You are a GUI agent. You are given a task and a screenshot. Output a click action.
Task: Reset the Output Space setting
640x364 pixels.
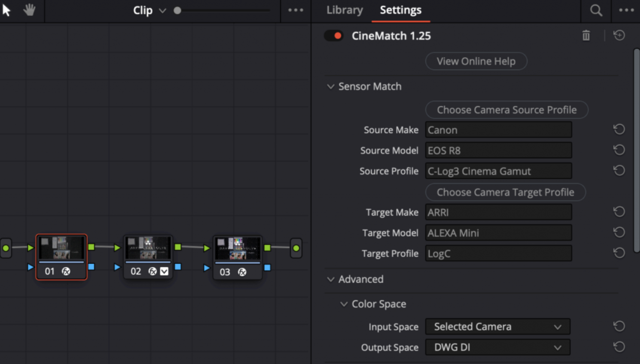coord(619,347)
